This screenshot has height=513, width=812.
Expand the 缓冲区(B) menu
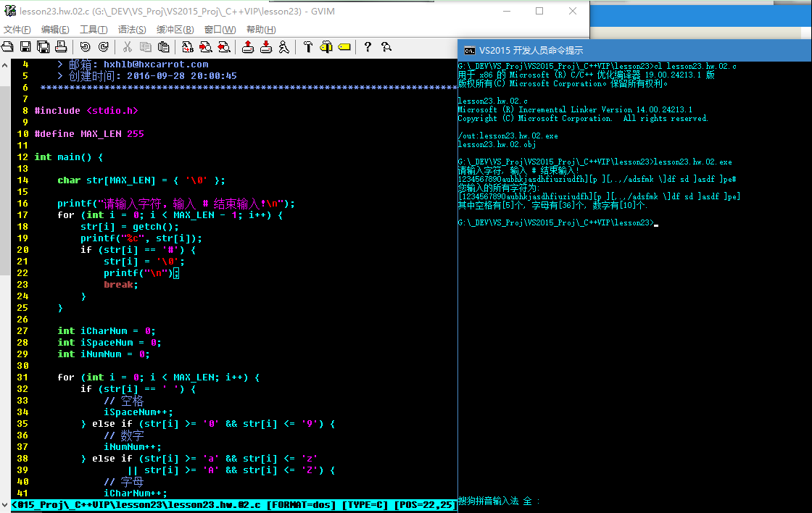175,30
